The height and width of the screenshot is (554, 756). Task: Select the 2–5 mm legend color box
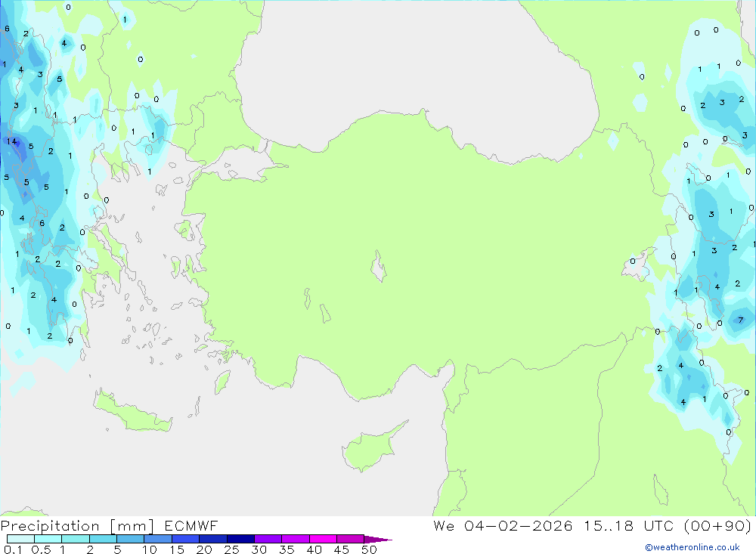[x=103, y=539]
